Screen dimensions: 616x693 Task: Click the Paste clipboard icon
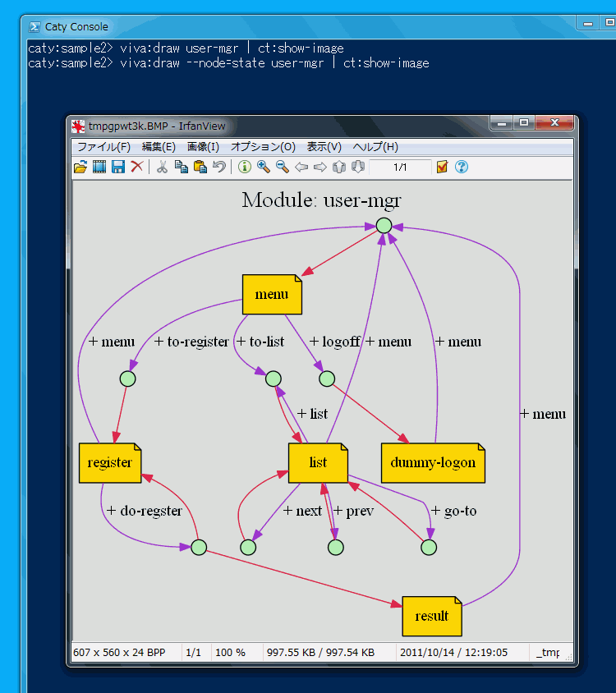click(200, 168)
